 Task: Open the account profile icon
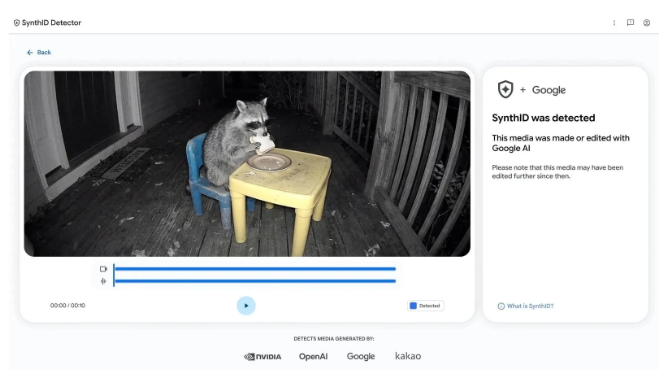(646, 23)
